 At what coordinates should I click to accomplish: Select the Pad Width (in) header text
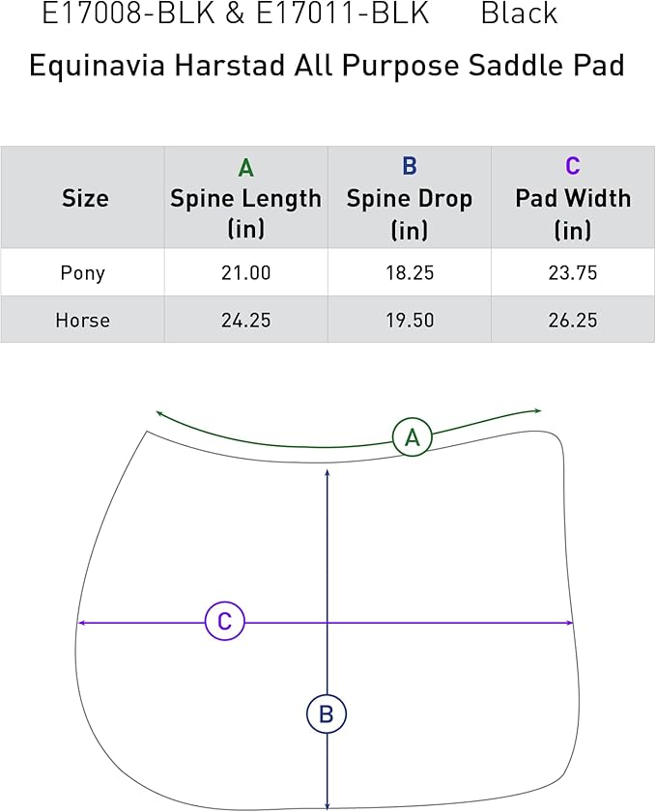click(x=572, y=213)
